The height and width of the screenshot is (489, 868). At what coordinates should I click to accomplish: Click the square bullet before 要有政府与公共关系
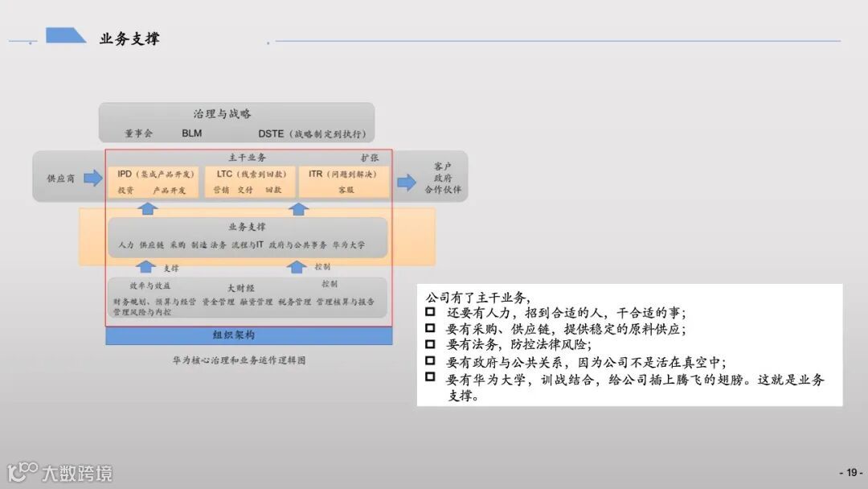[x=430, y=360]
